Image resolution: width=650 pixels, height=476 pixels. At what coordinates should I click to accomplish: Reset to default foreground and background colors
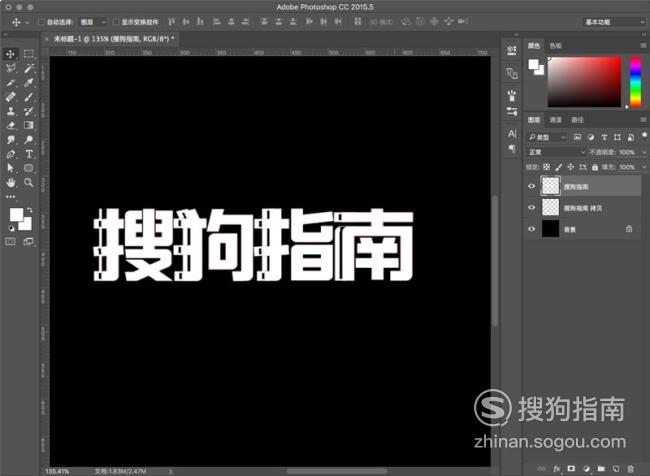11,228
